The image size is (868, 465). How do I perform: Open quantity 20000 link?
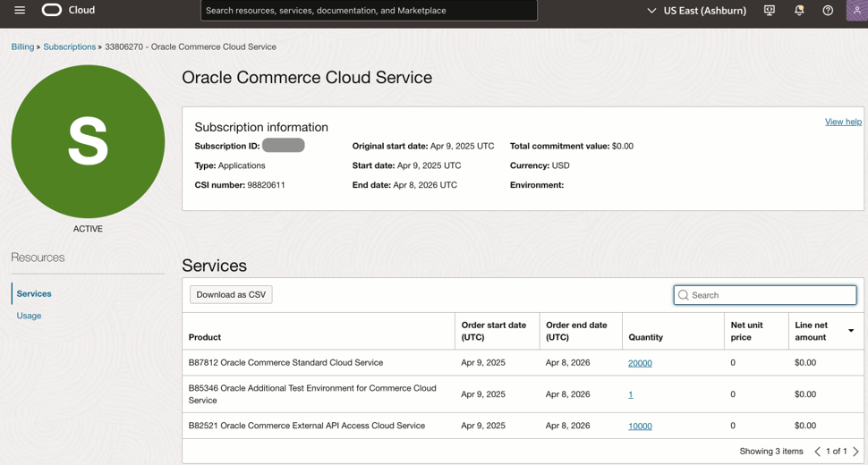pos(640,363)
